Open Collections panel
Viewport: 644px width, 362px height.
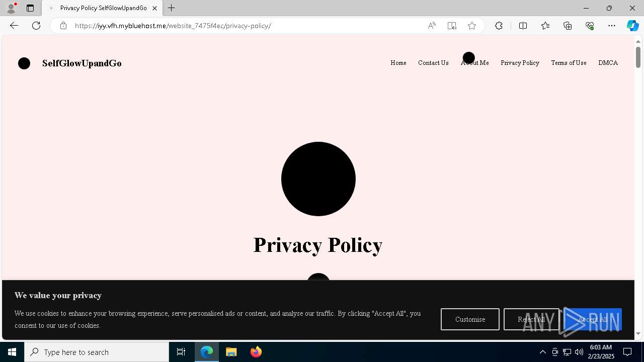pyautogui.click(x=568, y=26)
